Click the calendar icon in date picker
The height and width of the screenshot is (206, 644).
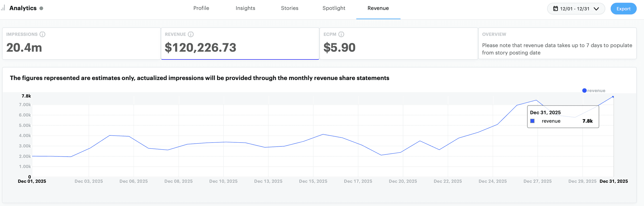pyautogui.click(x=555, y=9)
